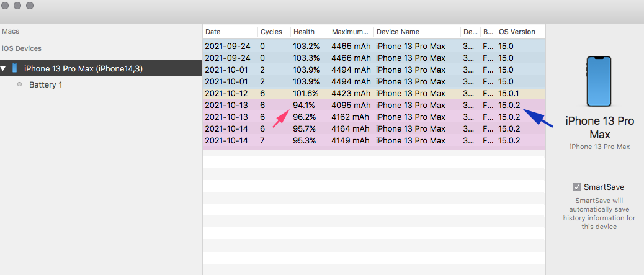The image size is (644, 275).
Task: Click the iPhone 13 Pro Max title in details panel
Action: point(600,127)
